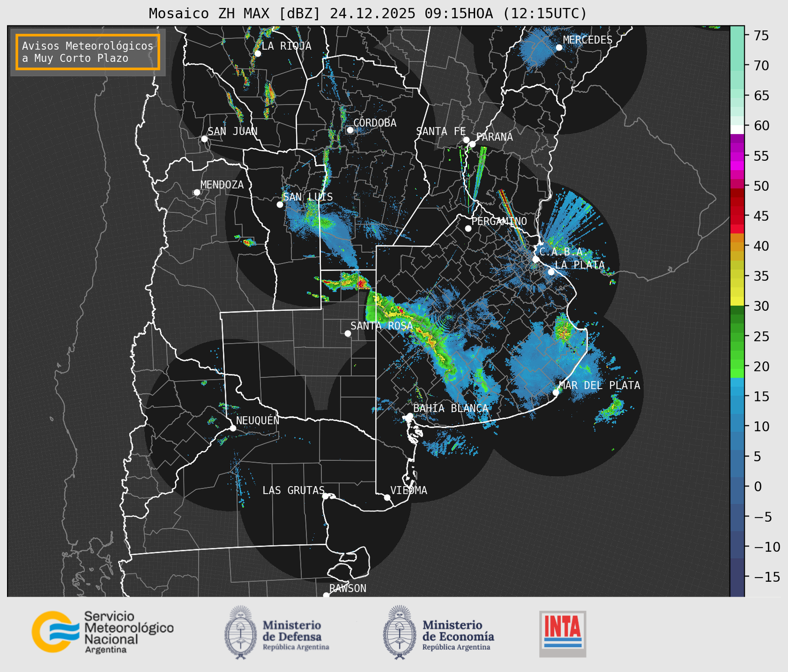Click the C.A.B.A. city marker
Screen dimensions: 788x672
(x=536, y=259)
